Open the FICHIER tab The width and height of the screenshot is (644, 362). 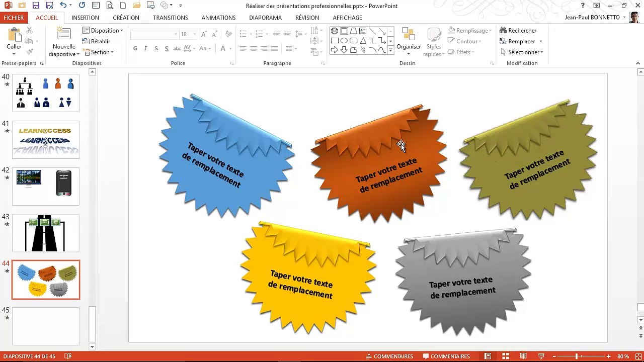[14, 18]
